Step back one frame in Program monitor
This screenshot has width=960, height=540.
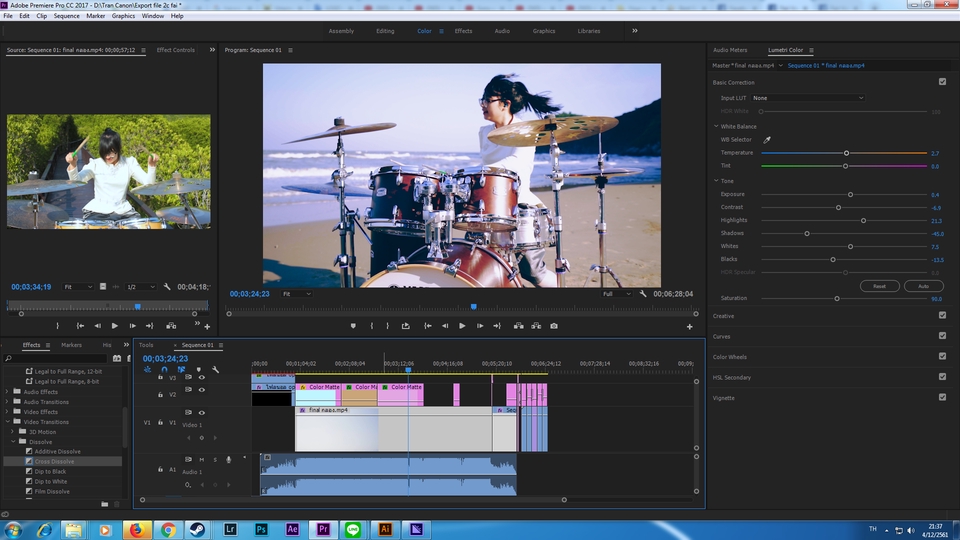(445, 326)
